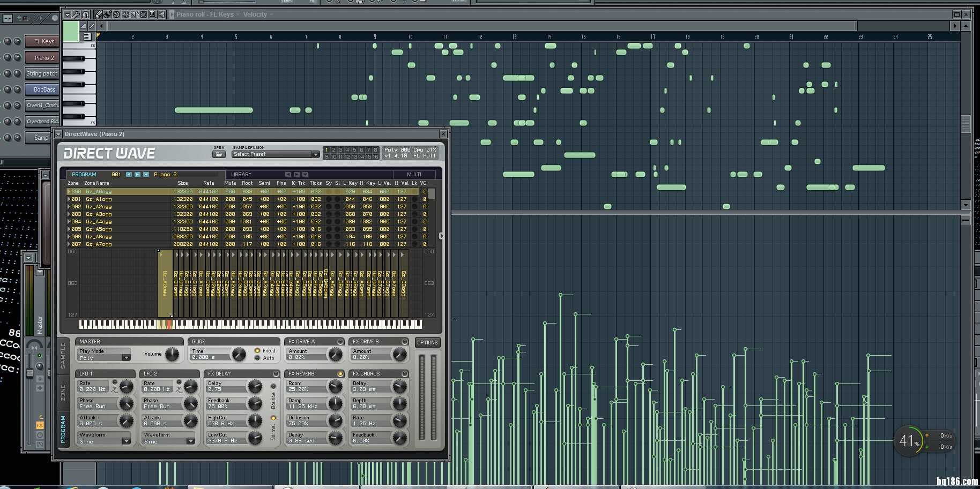Screen dimensions: 980x489
Task: Open the LIBRARY tab in DirectWave
Action: pyautogui.click(x=241, y=175)
